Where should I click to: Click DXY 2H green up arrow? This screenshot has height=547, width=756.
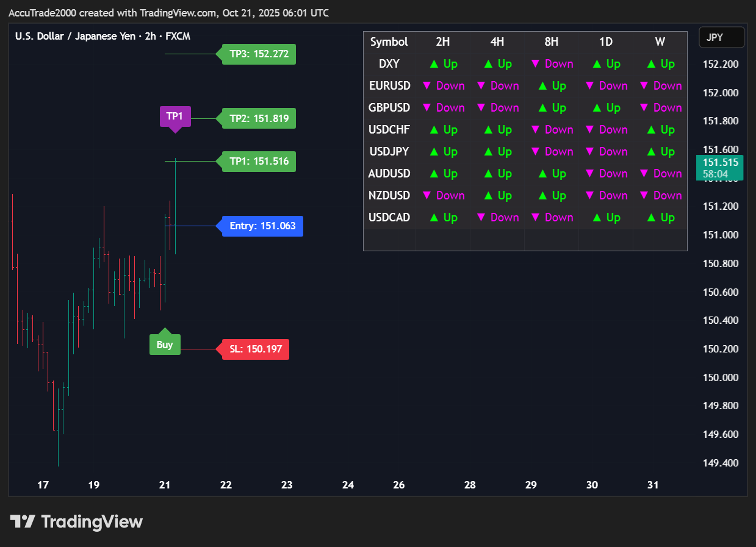click(434, 64)
